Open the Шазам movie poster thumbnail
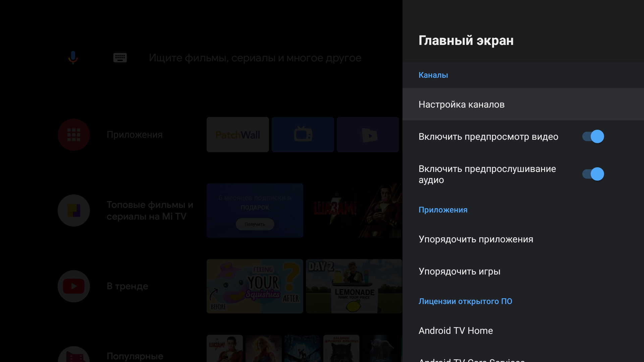This screenshot has width=644, height=362. pos(354,210)
